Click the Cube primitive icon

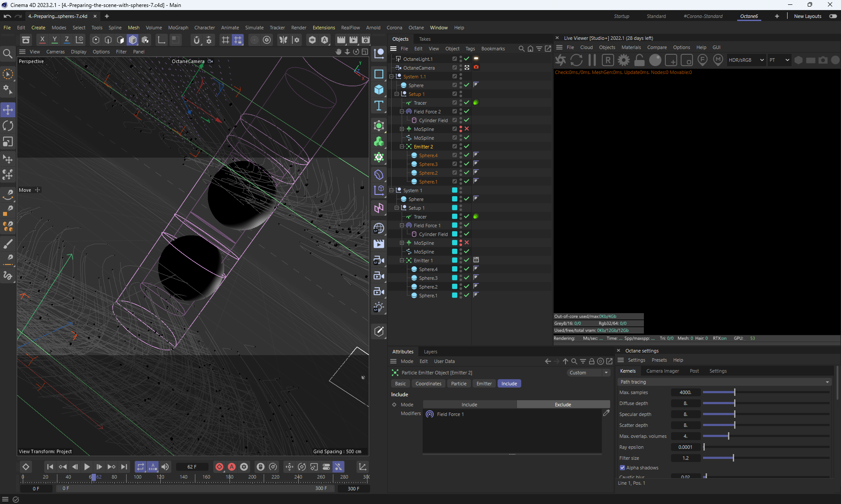(379, 90)
